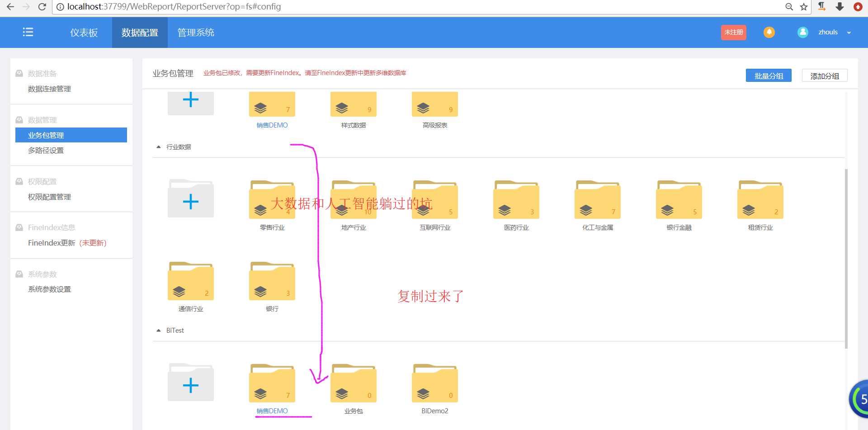Open 多路径设置 in sidebar
This screenshot has height=430, width=868.
point(46,150)
